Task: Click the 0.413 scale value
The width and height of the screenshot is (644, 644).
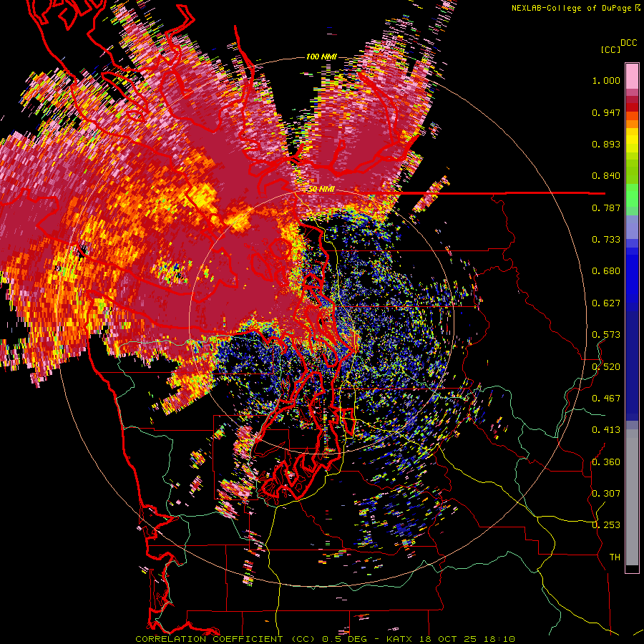Action: click(606, 430)
